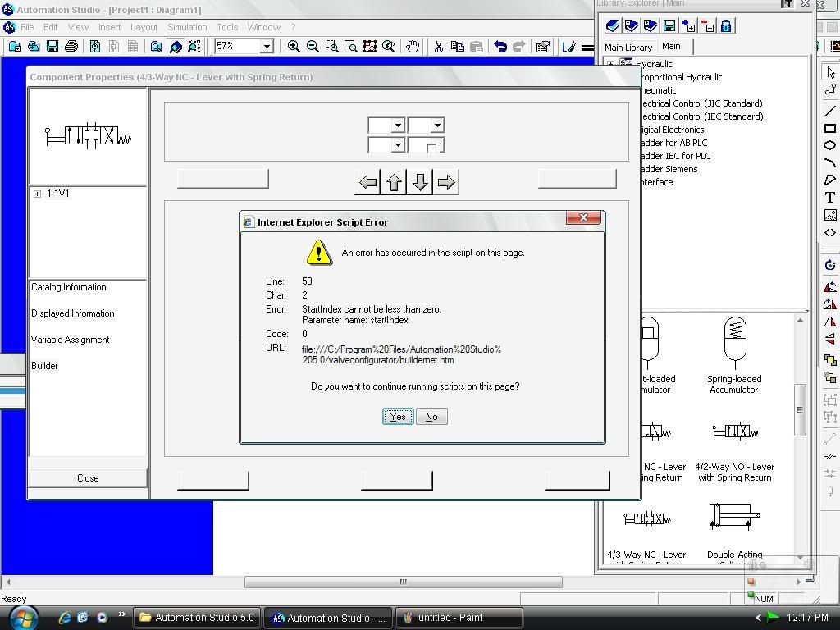
Task: Select the Double-Acting Cylinder component
Action: click(x=734, y=533)
